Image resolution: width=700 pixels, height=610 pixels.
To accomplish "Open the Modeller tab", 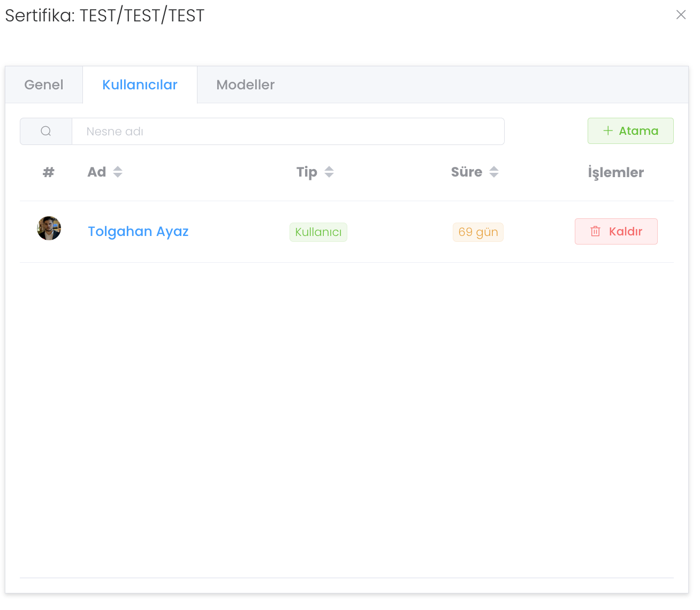I will coord(245,85).
